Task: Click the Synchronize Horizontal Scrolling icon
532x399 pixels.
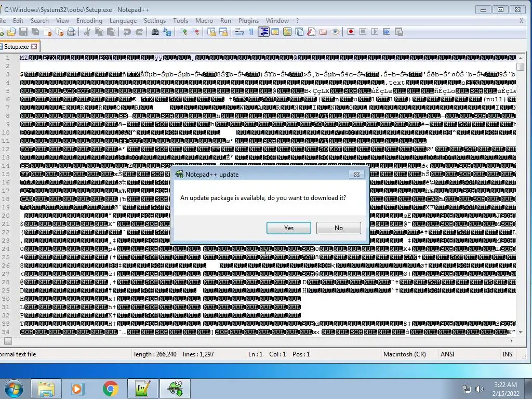Action: pyautogui.click(x=223, y=32)
